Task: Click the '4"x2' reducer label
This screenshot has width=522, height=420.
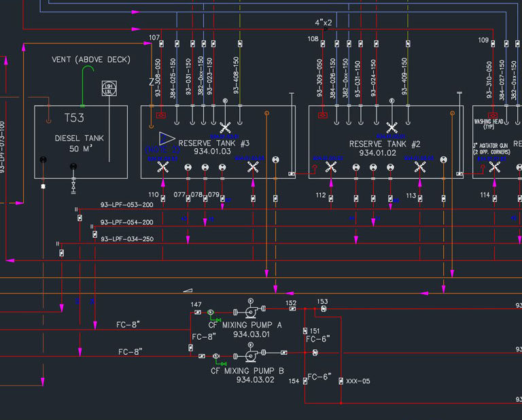Action: [324, 22]
